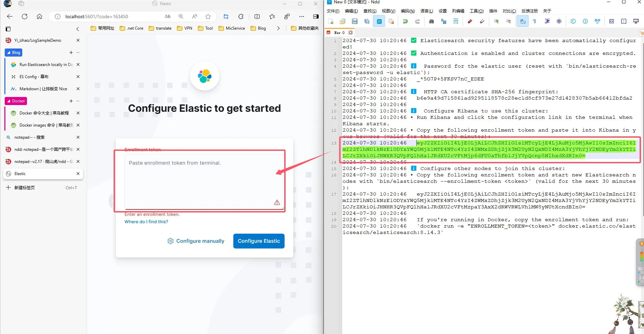
Task: Open the 插件 menu in Ndd
Action: pos(493,11)
